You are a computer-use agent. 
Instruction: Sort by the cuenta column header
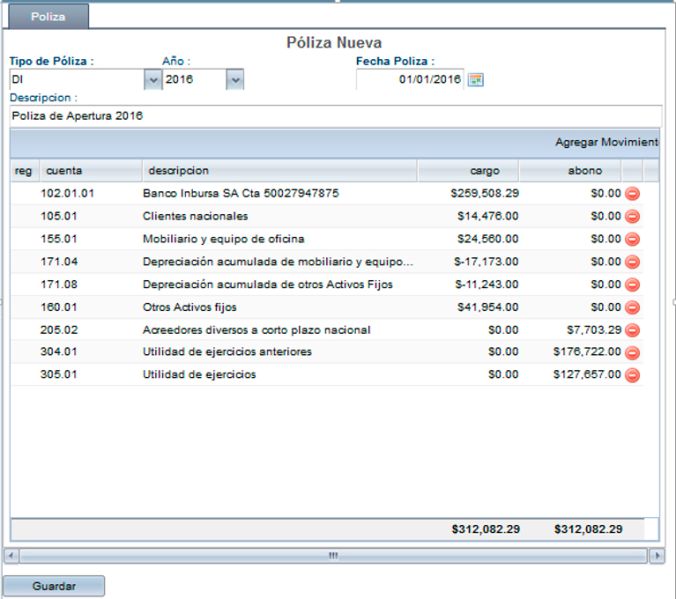(64, 171)
